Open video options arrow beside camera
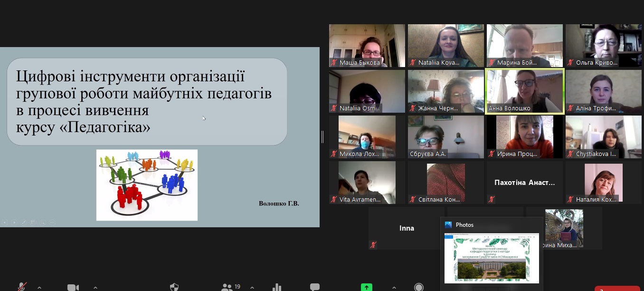The width and height of the screenshot is (644, 291). [95, 287]
